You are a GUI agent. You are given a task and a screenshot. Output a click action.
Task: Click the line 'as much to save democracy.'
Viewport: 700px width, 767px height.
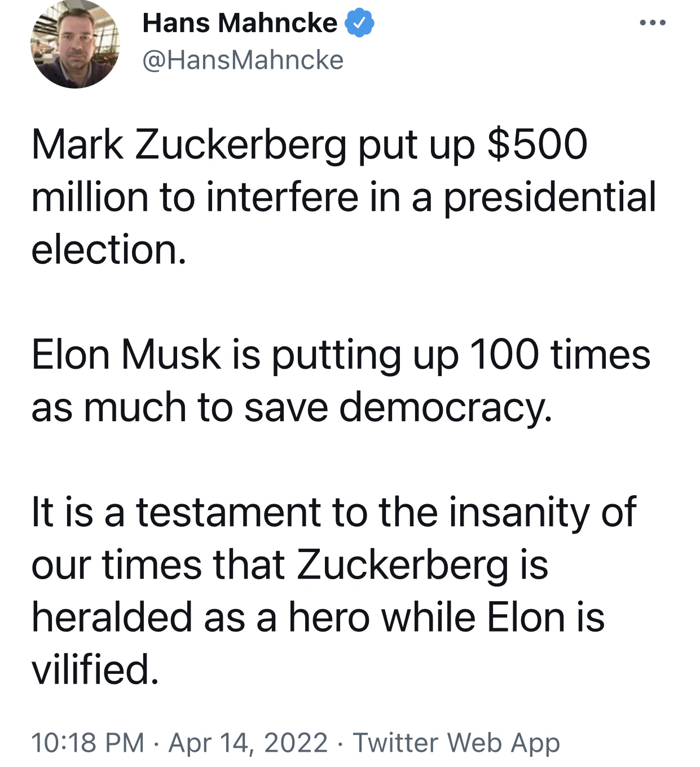pyautogui.click(x=292, y=407)
